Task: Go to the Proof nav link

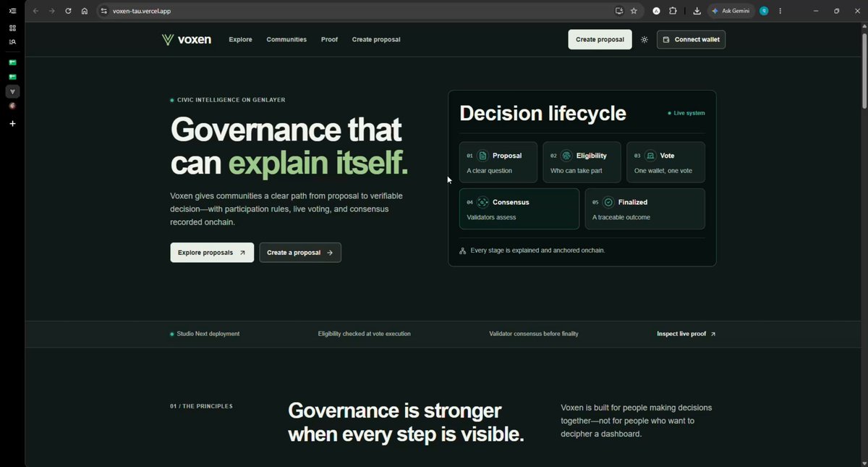Action: 329,40
